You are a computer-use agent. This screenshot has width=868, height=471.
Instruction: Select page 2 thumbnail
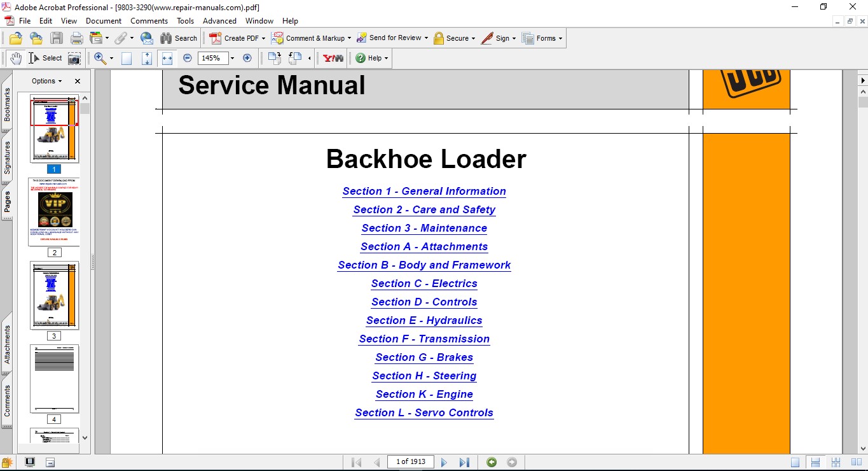click(54, 212)
